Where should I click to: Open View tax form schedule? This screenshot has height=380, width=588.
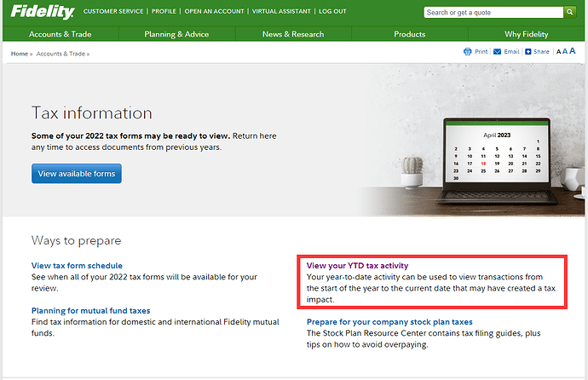pyautogui.click(x=77, y=266)
